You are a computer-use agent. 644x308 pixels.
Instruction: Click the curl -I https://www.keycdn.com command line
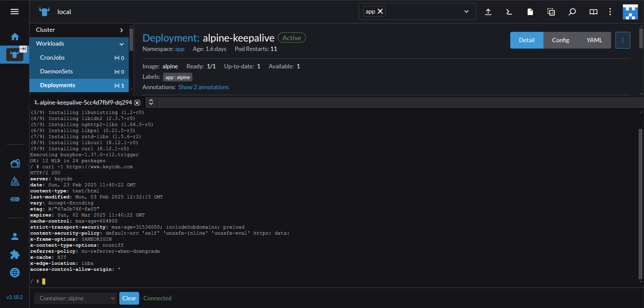point(87,167)
